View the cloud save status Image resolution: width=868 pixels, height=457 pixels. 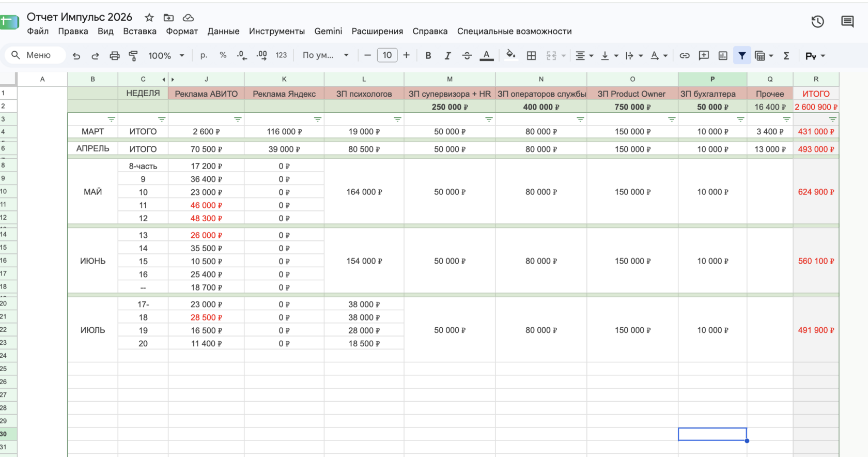click(x=188, y=18)
